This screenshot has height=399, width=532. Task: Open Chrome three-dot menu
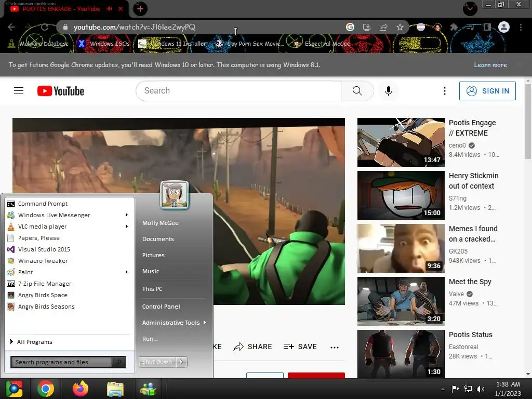point(521,27)
